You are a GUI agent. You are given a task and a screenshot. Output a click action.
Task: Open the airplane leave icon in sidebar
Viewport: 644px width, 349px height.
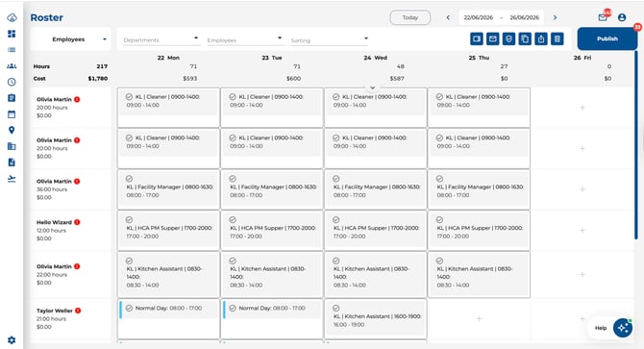point(12,179)
